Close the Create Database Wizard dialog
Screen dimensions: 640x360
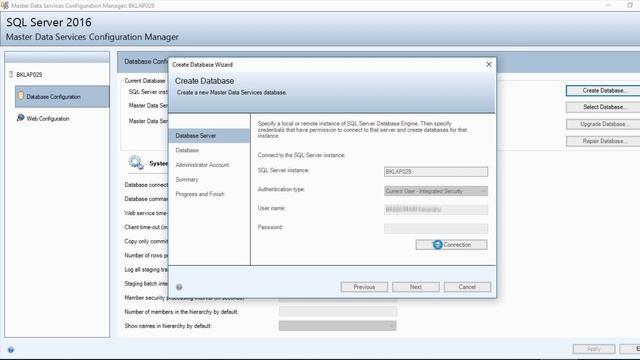tap(489, 64)
